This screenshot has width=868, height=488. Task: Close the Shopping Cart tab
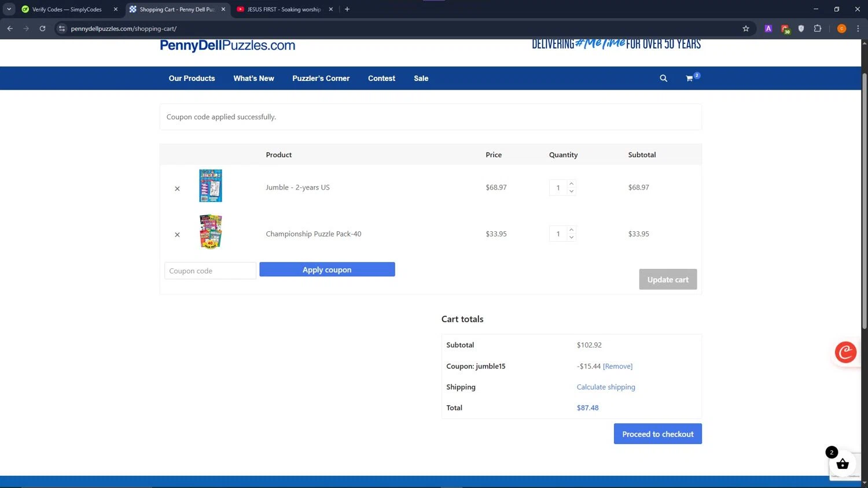click(223, 9)
